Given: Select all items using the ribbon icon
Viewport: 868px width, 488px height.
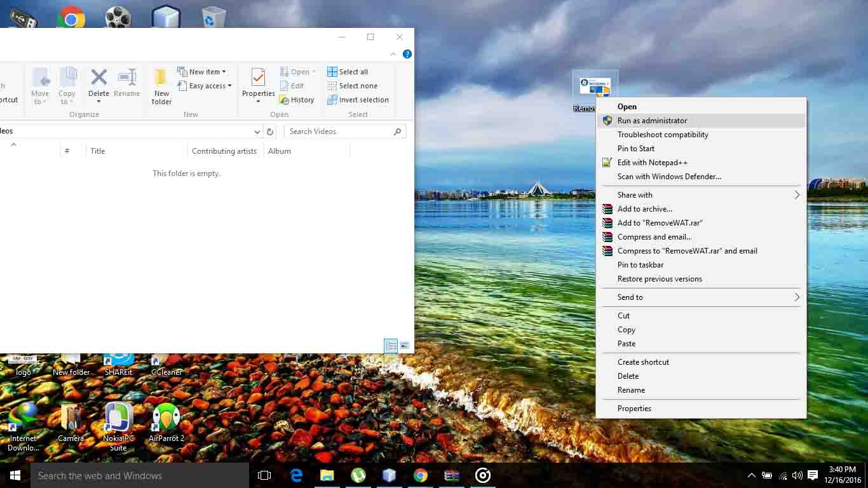Looking at the screenshot, I should click(x=348, y=71).
